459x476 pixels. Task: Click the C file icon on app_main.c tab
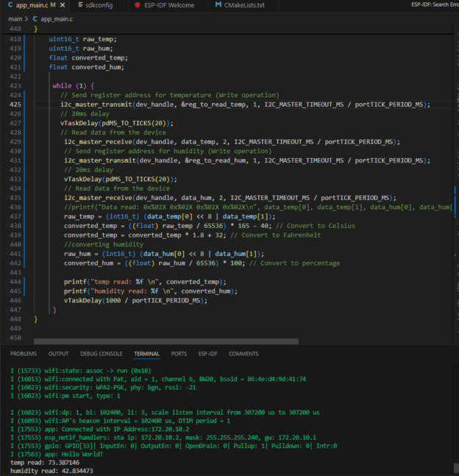[9, 5]
